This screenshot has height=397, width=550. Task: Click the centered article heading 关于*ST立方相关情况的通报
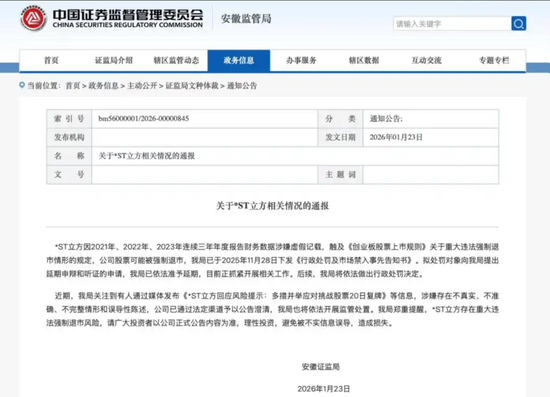click(273, 206)
